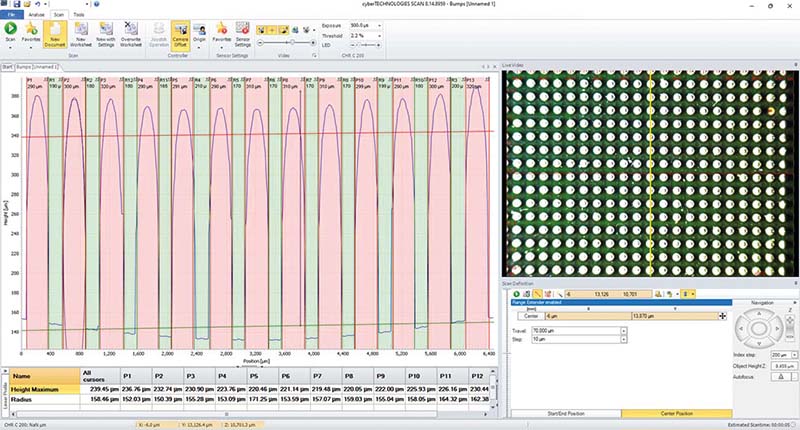Open the Threshold dropdown

(x=379, y=36)
